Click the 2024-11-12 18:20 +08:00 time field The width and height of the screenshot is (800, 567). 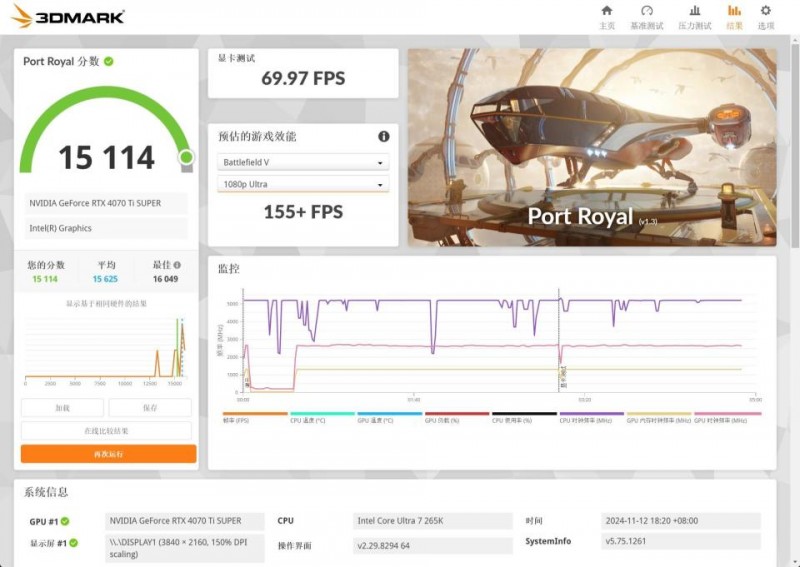681,521
